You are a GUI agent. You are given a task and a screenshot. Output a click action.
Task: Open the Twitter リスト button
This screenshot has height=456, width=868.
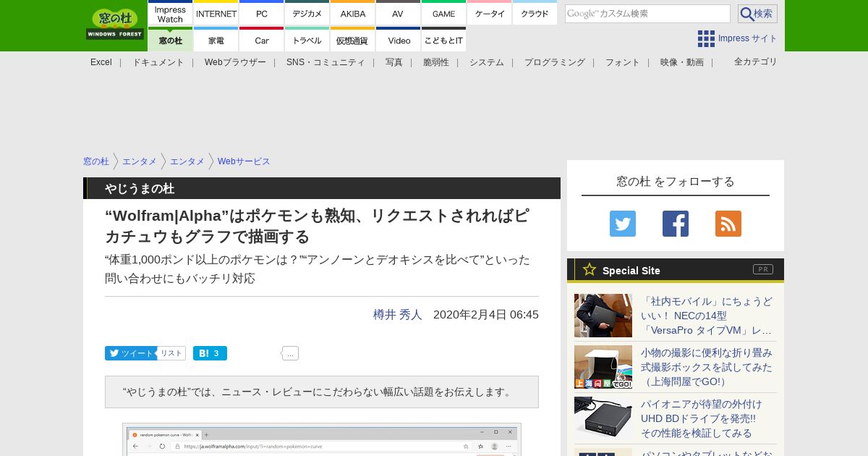pos(171,353)
